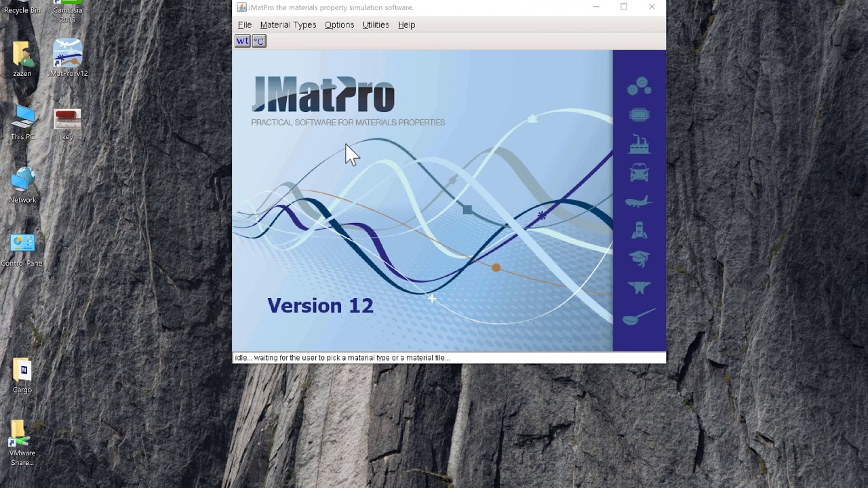Open the Help menu

tap(406, 24)
